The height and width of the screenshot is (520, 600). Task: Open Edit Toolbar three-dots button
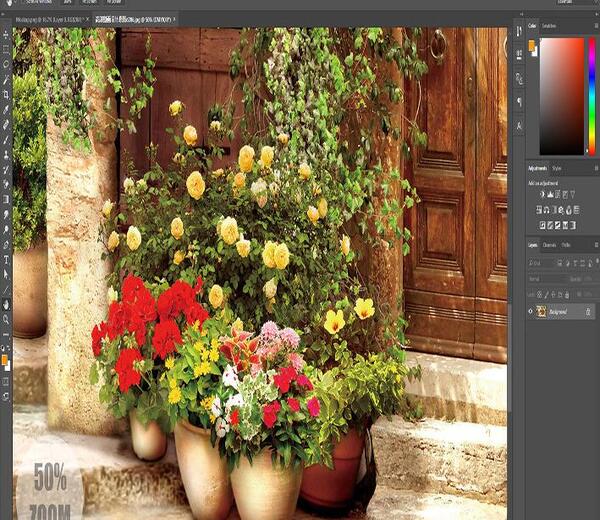6,334
